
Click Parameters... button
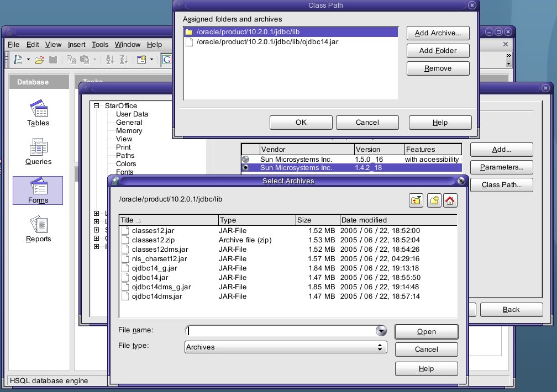coord(502,167)
